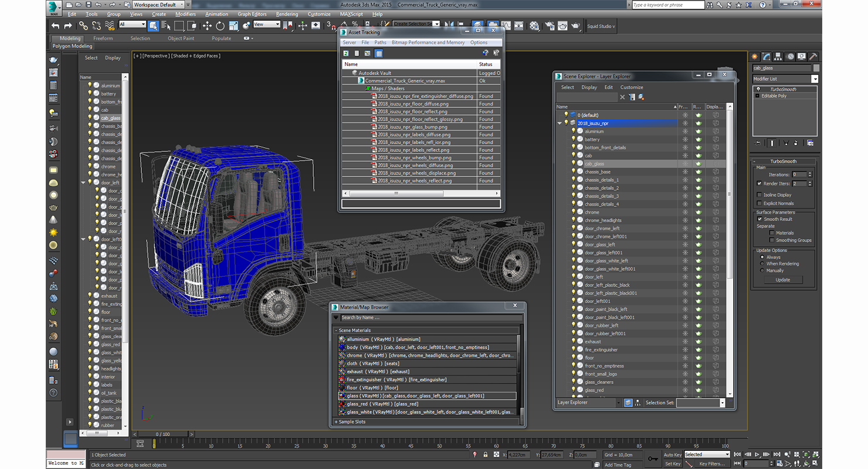Switch to the Utilities hammer panel tab

pyautogui.click(x=813, y=57)
